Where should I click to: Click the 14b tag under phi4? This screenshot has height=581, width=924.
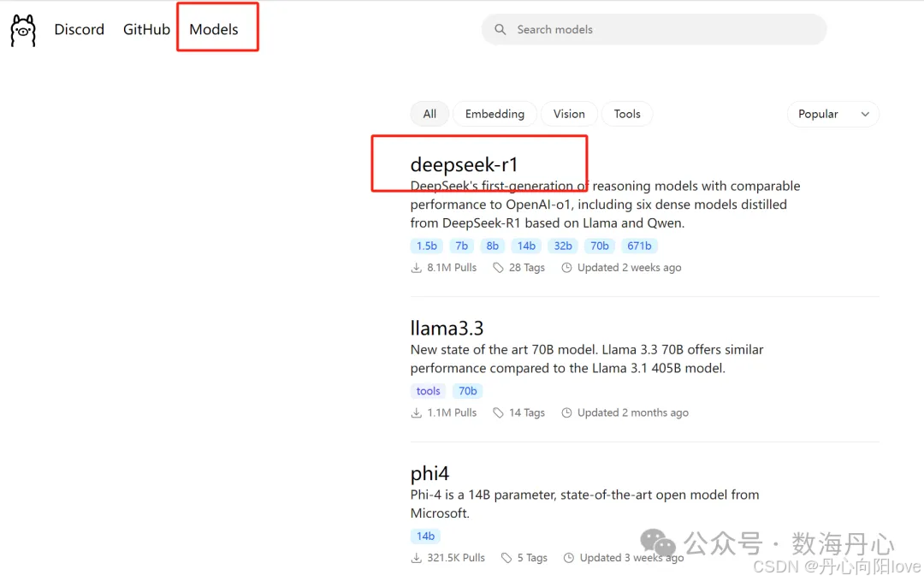pyautogui.click(x=425, y=536)
